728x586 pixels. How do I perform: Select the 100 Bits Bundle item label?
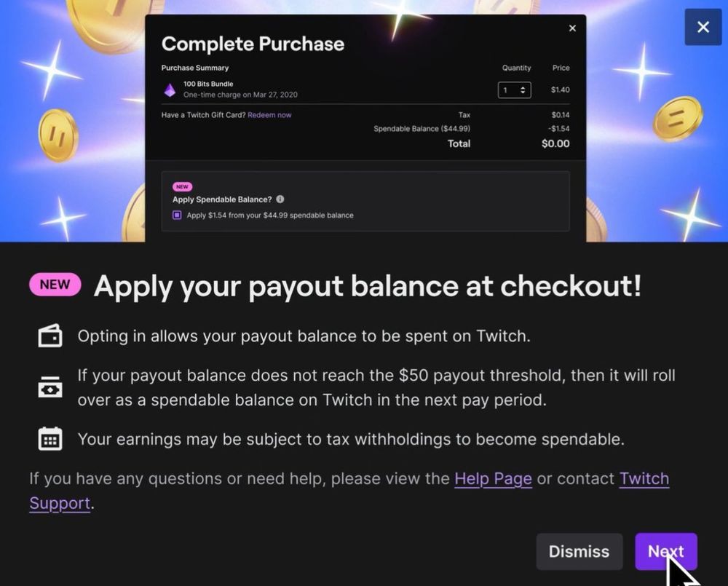pos(208,84)
